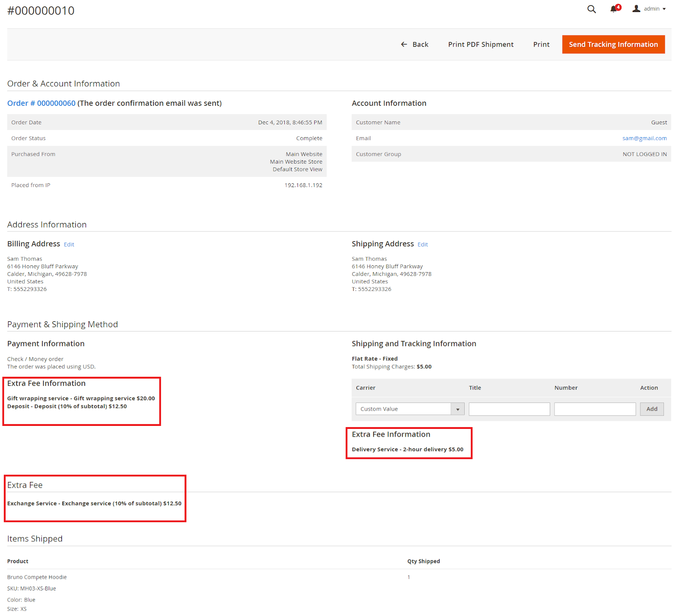
Task: Click Print PDF Shipment
Action: (x=481, y=44)
